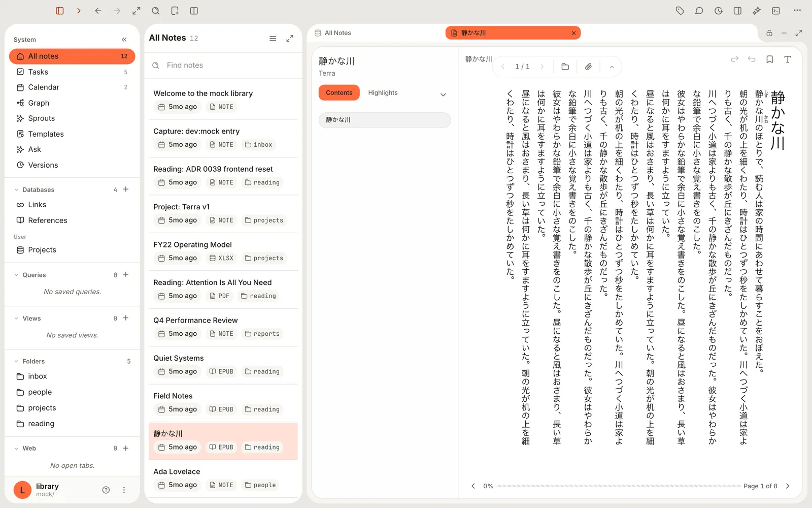812x508 pixels.
Task: Collapse the Queries section
Action: [16, 275]
